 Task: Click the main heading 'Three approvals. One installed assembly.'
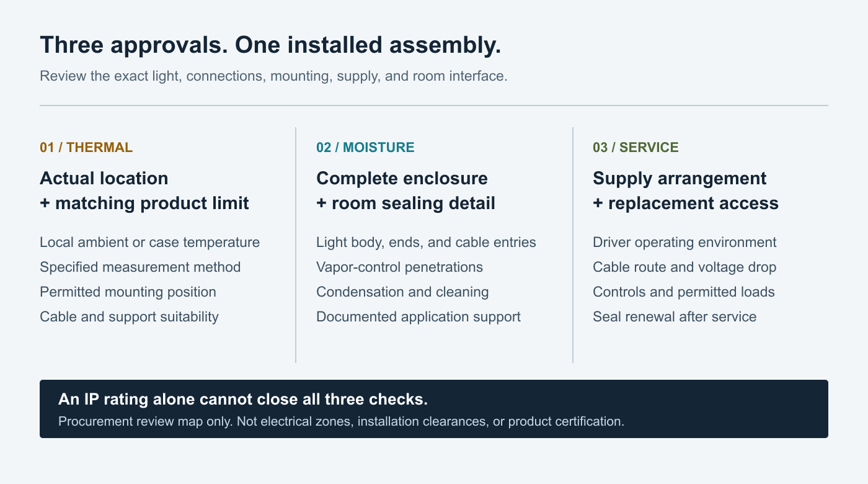(x=270, y=47)
